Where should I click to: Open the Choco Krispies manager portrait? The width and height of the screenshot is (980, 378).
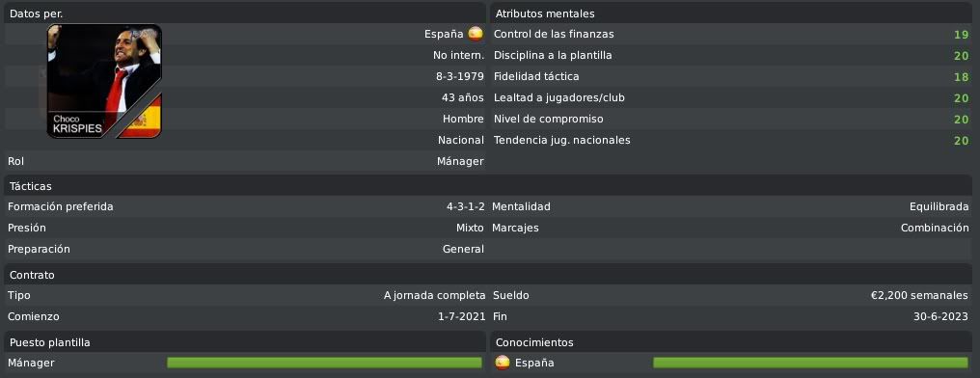coord(104,81)
